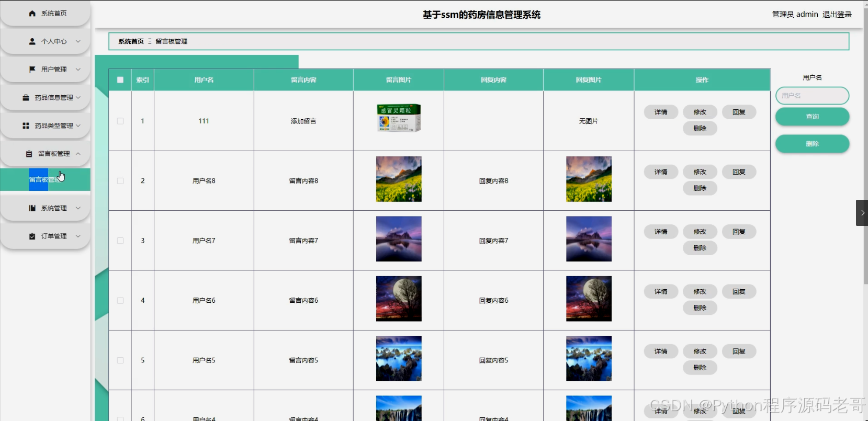Open the 个人中心 sidebar menu label

[x=54, y=41]
